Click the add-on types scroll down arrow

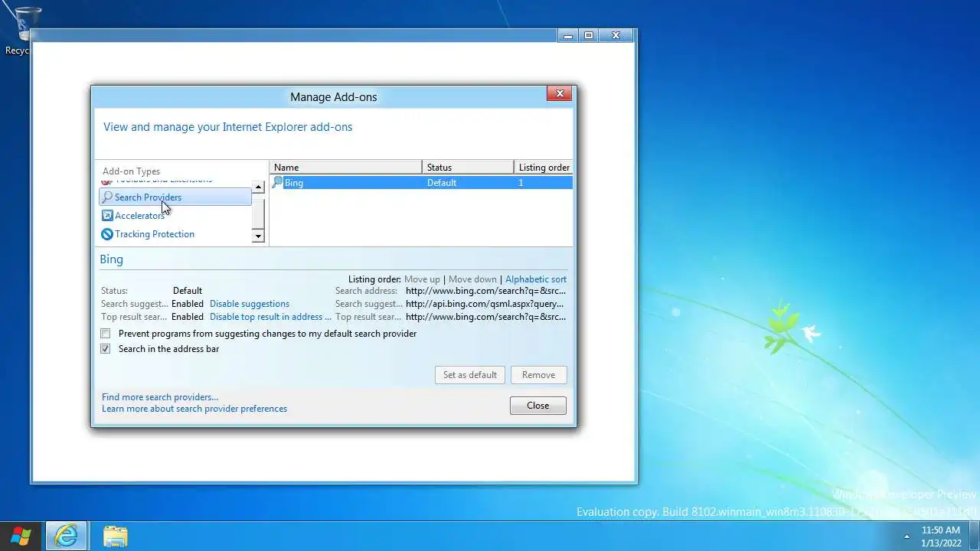click(258, 236)
